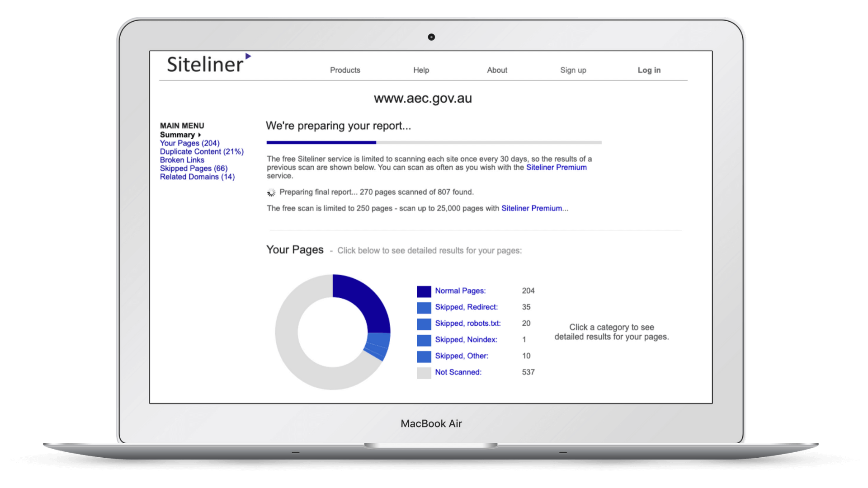Image resolution: width=868 pixels, height=488 pixels.
Task: Click the value 35 for Skipped, Redirect
Action: tap(526, 307)
